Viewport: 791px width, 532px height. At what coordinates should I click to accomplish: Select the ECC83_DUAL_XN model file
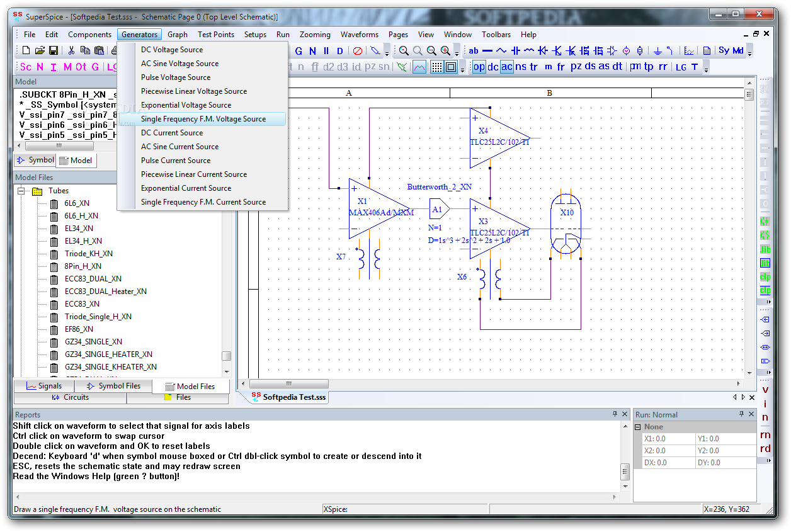(93, 279)
